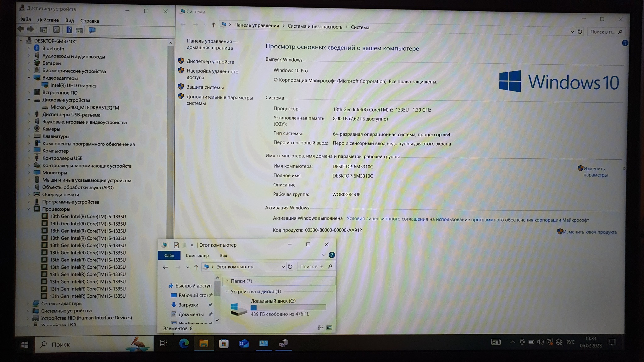Expand the Bluetooth device category

(29, 48)
